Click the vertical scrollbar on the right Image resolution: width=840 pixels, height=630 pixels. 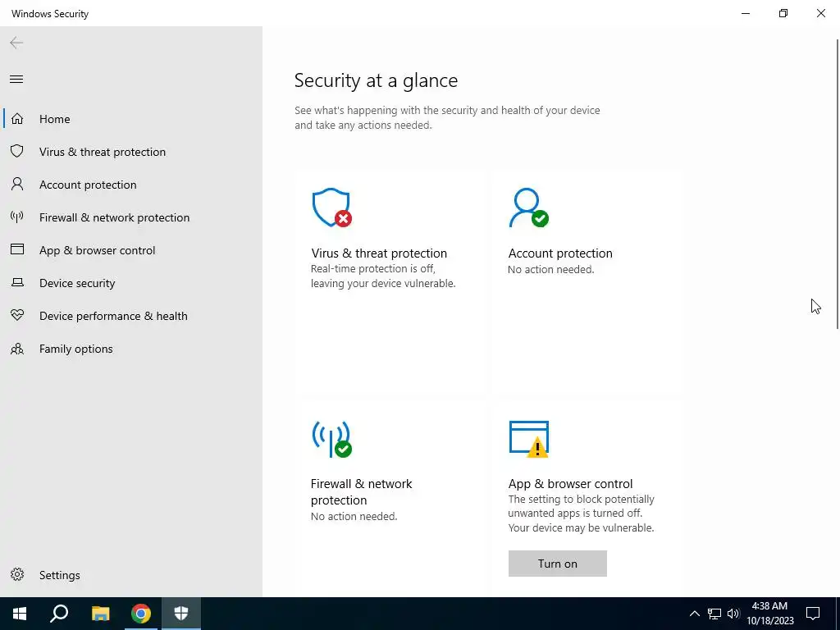[x=838, y=184]
